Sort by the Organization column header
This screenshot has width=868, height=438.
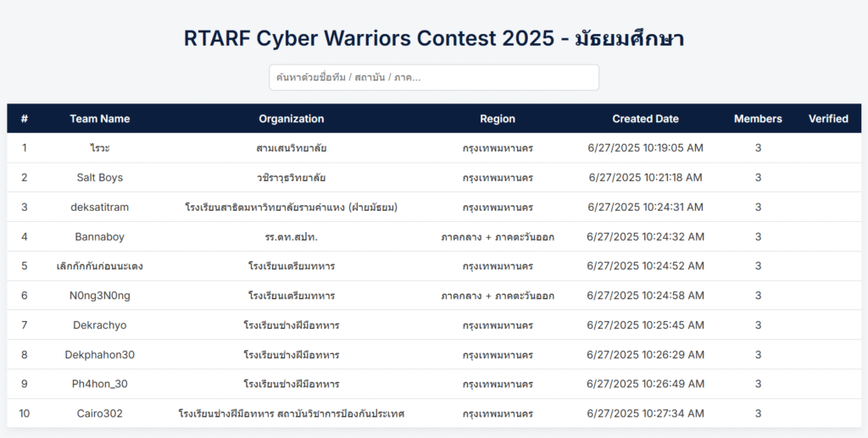pos(292,119)
